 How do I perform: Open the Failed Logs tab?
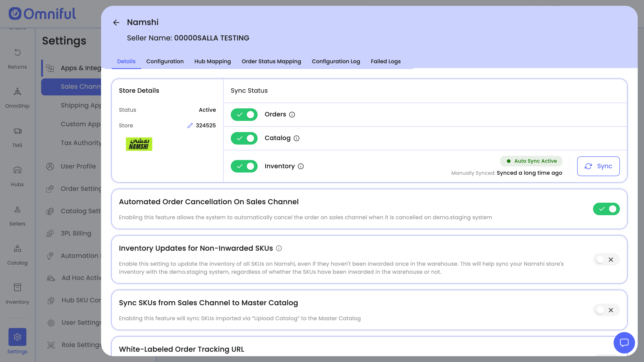(x=386, y=61)
